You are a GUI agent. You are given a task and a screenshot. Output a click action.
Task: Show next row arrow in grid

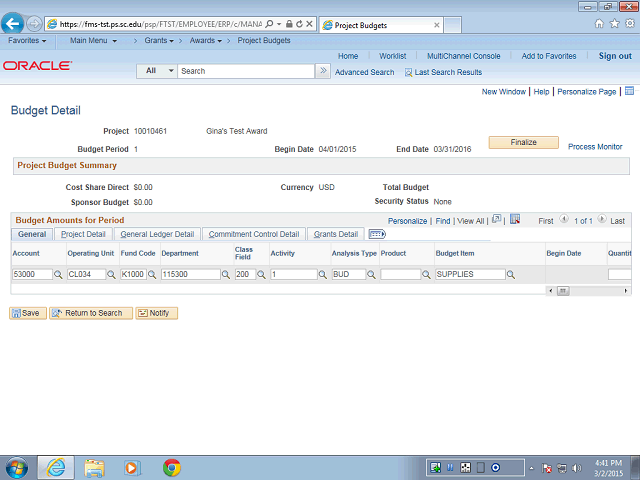[602, 219]
